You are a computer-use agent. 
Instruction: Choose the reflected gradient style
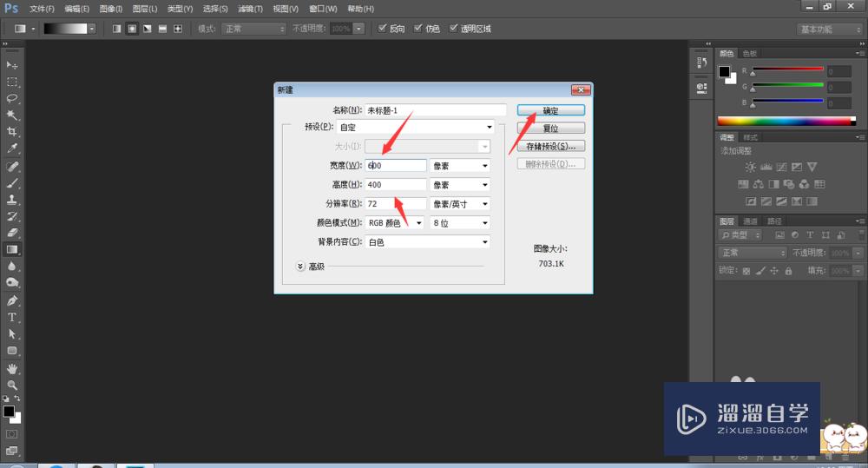point(163,29)
